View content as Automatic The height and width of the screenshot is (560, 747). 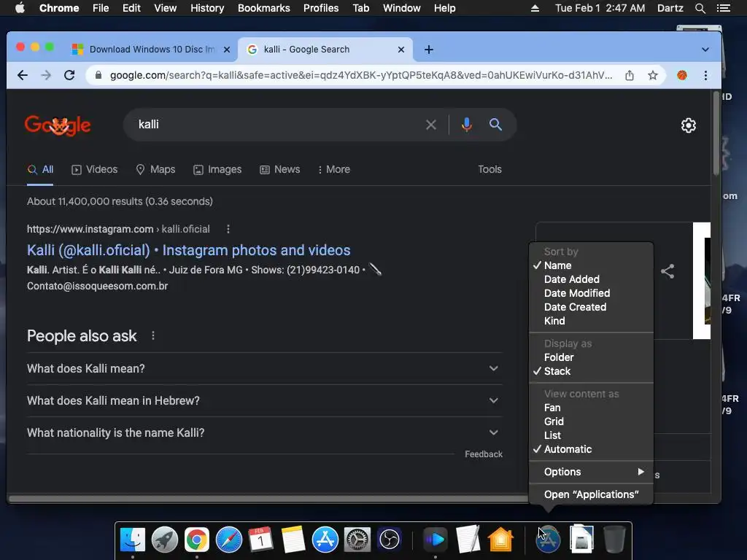(591, 449)
